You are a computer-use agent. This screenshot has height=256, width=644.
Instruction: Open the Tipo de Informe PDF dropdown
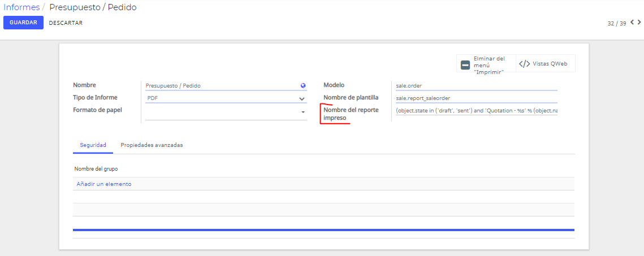point(226,98)
